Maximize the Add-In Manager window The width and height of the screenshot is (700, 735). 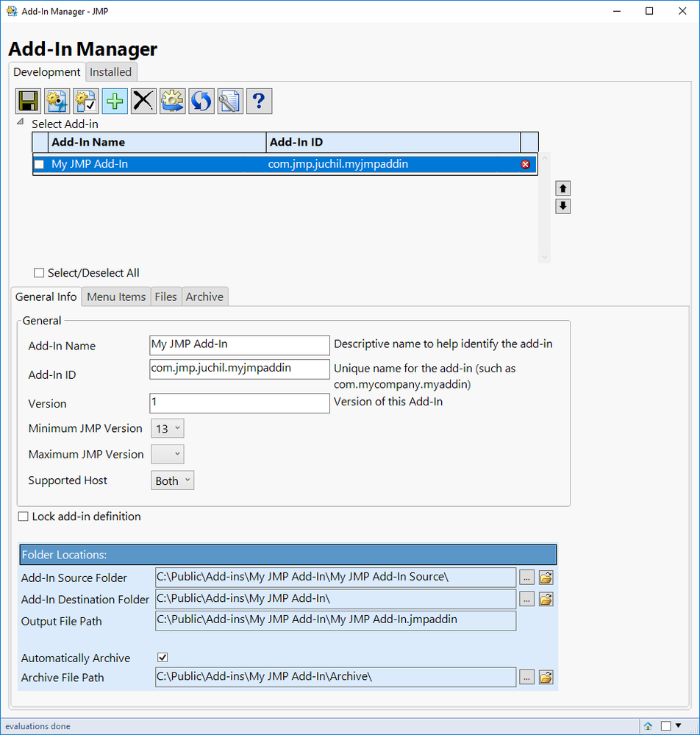click(649, 11)
